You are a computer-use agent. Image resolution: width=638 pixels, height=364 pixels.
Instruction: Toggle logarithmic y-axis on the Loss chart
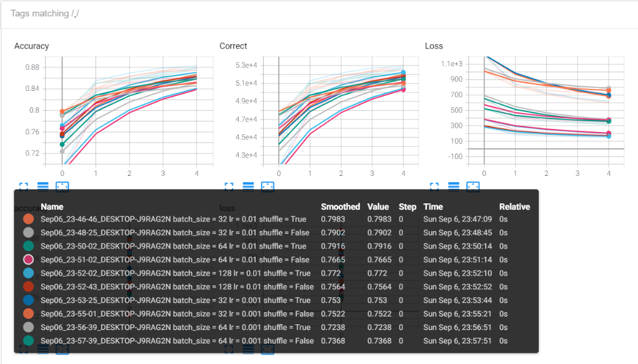pos(453,186)
